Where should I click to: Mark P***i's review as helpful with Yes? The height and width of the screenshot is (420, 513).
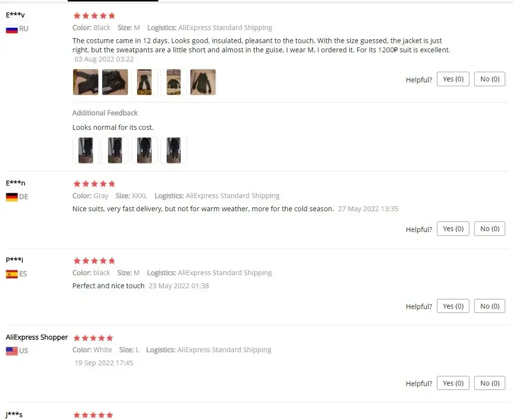click(453, 306)
